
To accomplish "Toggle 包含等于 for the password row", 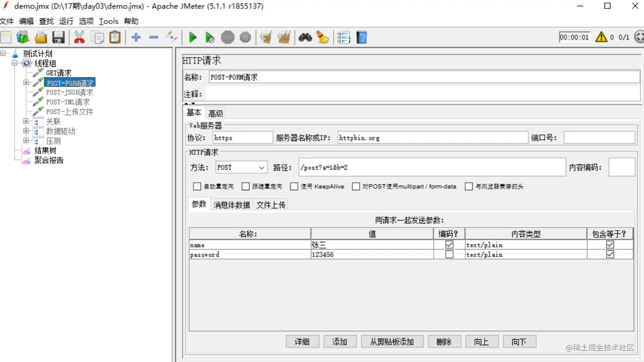I will tap(610, 254).
